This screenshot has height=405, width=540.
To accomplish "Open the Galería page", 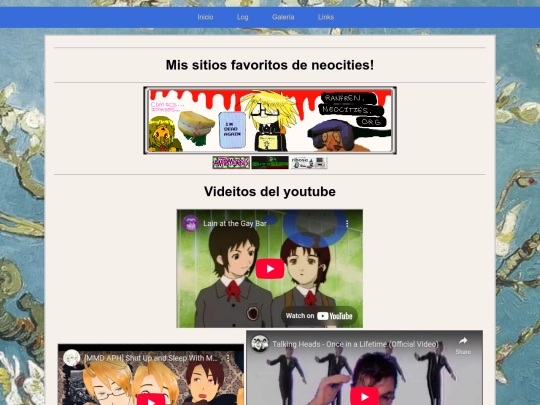I will tap(283, 17).
